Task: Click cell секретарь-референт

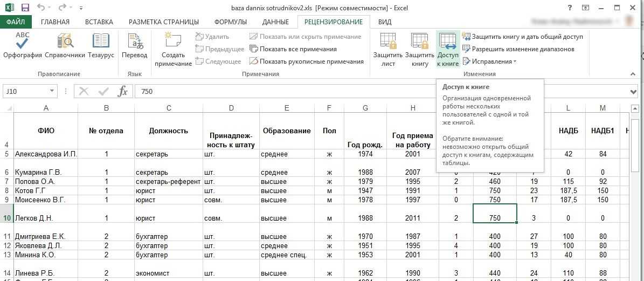Action: tap(169, 181)
